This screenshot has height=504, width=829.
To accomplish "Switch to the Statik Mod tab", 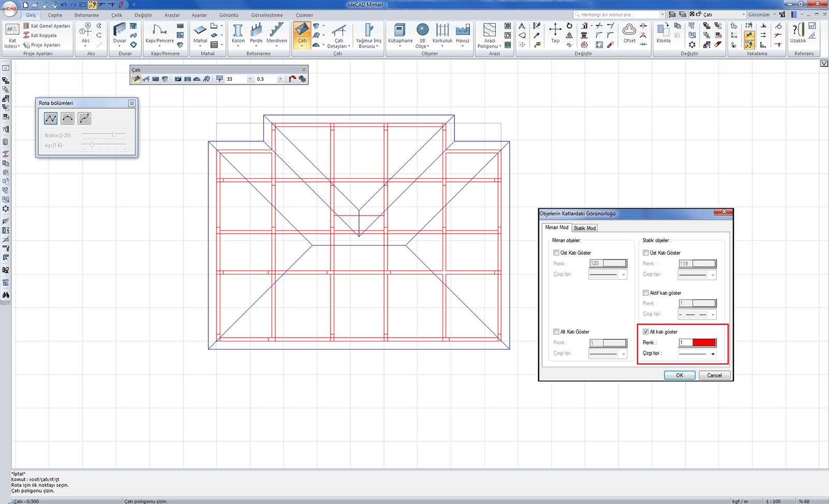I will click(584, 228).
